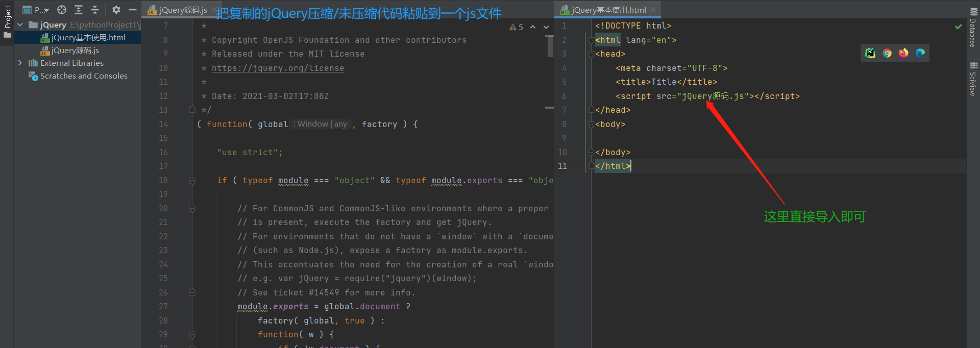Hide the Project tool window
Viewport: 980px width, 348px height.
pyautogui.click(x=133, y=10)
